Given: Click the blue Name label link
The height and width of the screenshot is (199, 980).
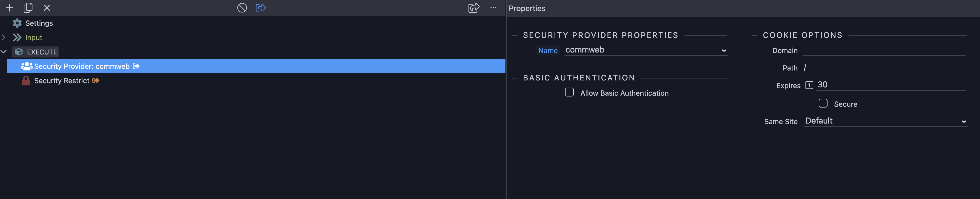Looking at the screenshot, I should click(x=548, y=50).
